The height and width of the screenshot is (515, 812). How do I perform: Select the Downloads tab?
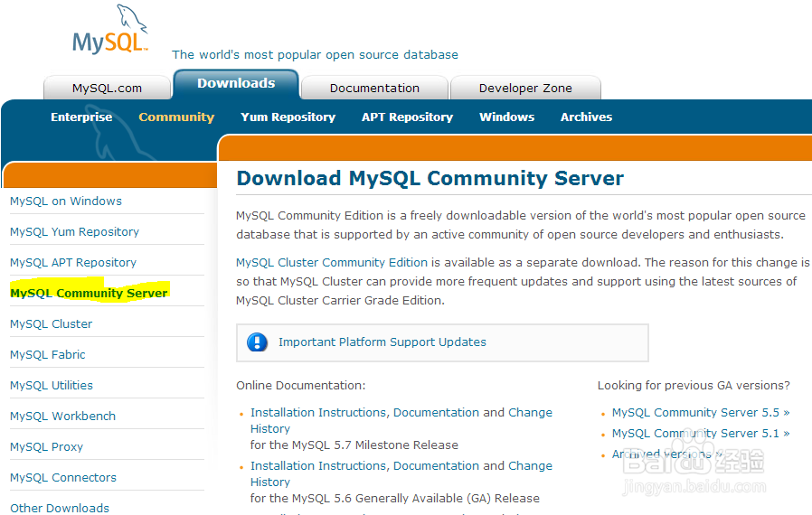click(236, 83)
